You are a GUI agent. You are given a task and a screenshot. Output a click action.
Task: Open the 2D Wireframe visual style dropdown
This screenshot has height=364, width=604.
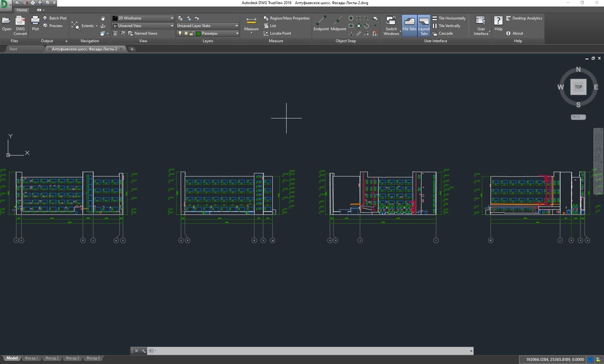pos(143,18)
